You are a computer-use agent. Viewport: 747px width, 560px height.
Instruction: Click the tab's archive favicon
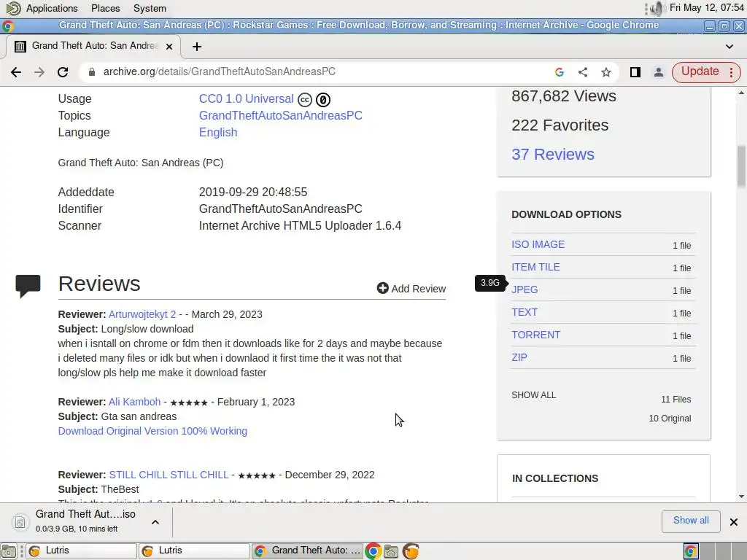20,46
